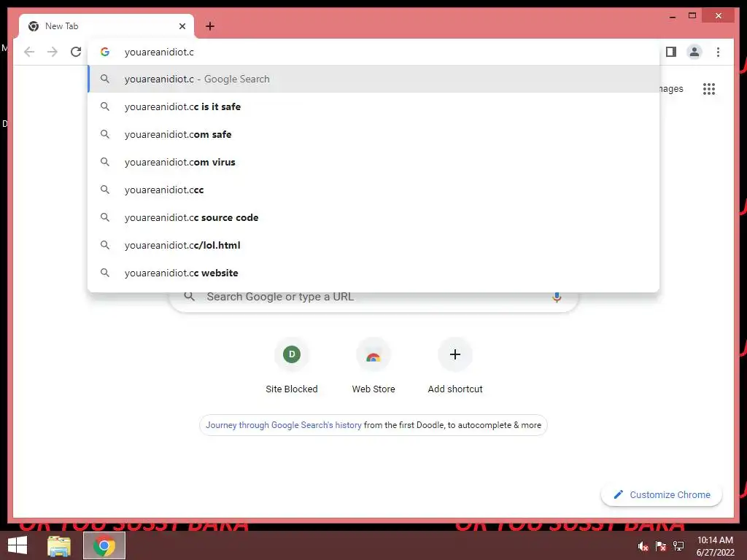The height and width of the screenshot is (560, 747).
Task: Click the muted volume tray icon
Action: 643,546
